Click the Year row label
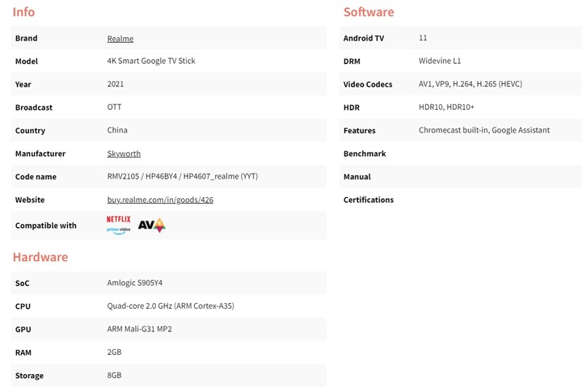The height and width of the screenshot is (392, 582). (23, 84)
